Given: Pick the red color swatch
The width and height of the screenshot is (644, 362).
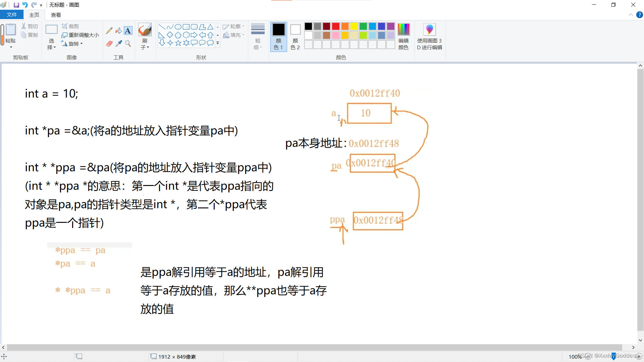Looking at the screenshot, I should 335,26.
